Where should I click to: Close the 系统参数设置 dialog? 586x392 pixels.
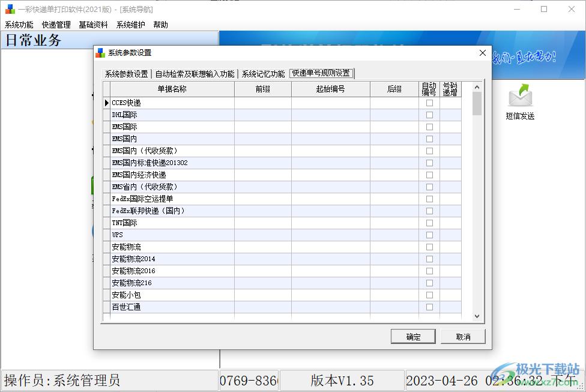pos(482,53)
